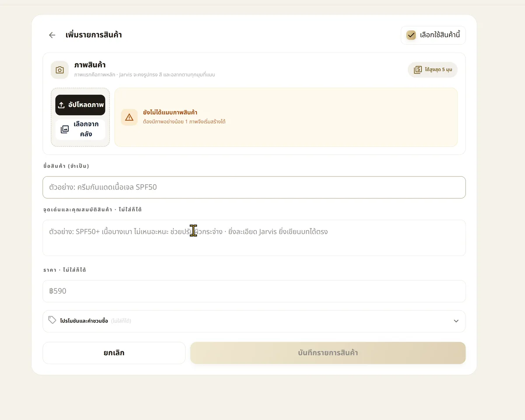525x420 pixels.
Task: Click บันทึกรายการสินค้า save button
Action: pos(328,353)
